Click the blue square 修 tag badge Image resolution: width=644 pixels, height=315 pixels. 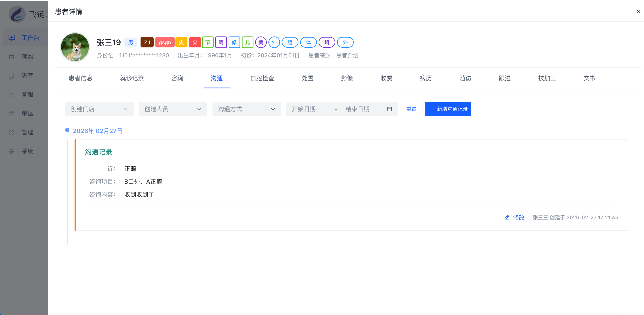234,42
